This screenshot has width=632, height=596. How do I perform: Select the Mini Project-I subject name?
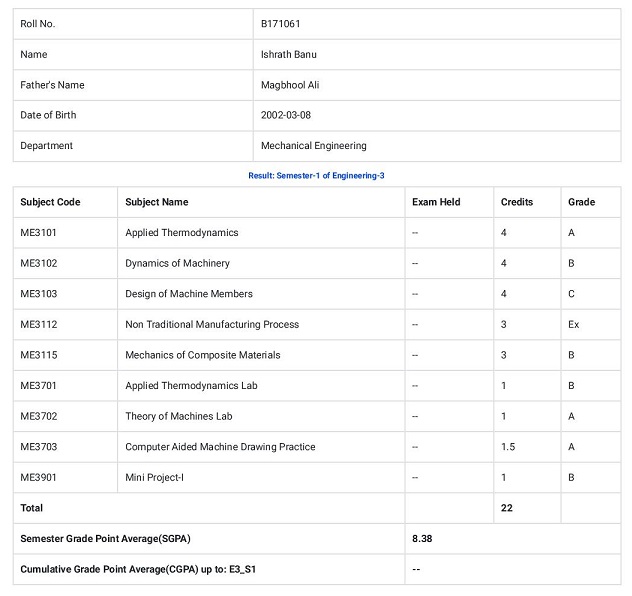[x=154, y=478]
